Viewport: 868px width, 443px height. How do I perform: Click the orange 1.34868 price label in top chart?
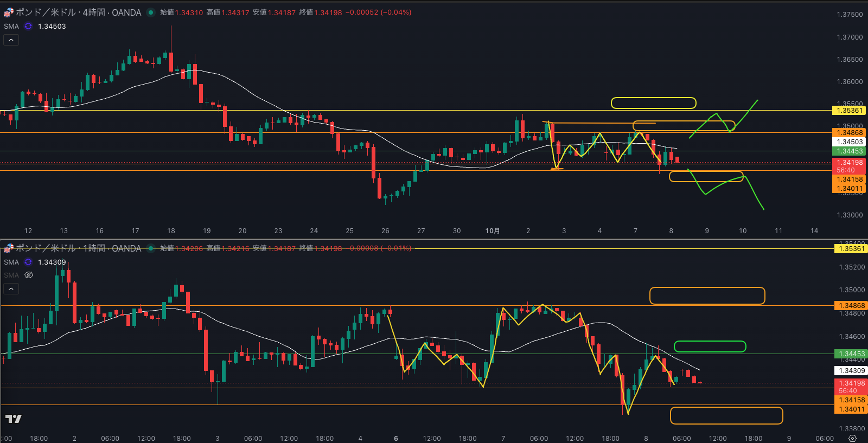[849, 133]
